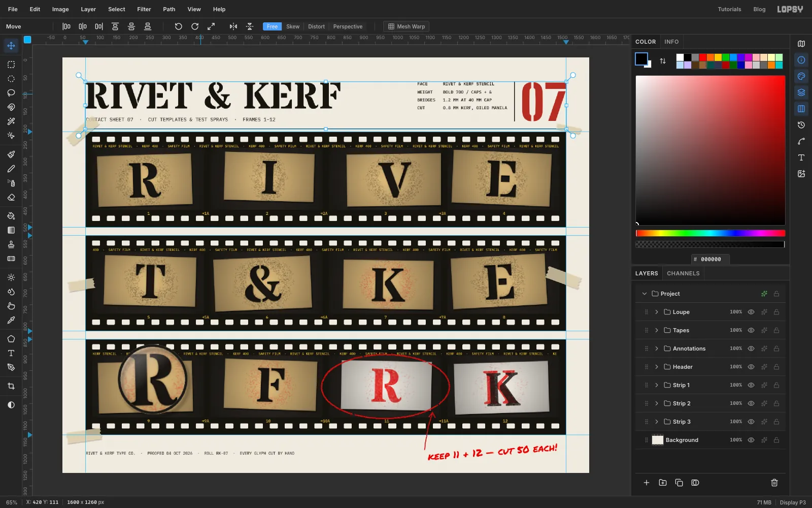Expand the Tapes group
The height and width of the screenshot is (508, 812).
[x=657, y=330]
